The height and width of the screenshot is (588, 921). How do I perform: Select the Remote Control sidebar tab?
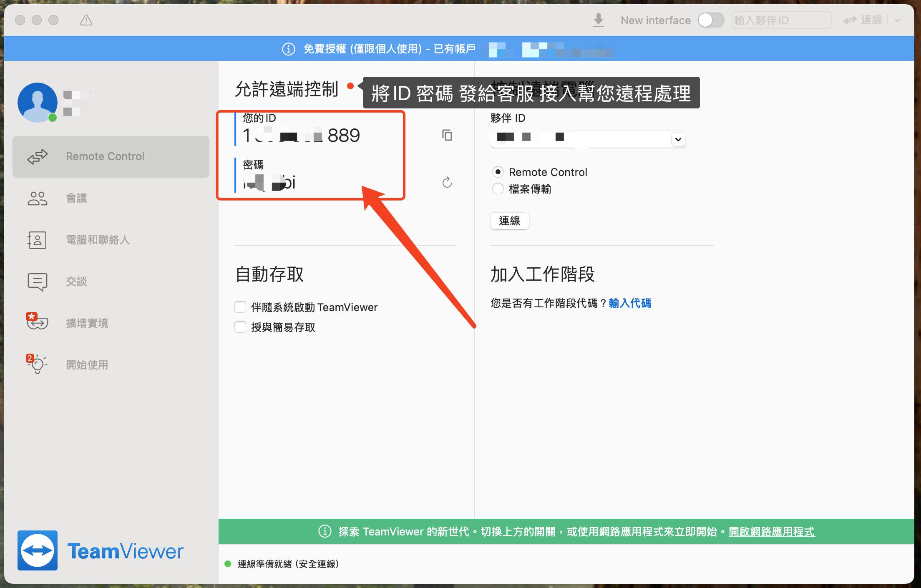(x=111, y=156)
